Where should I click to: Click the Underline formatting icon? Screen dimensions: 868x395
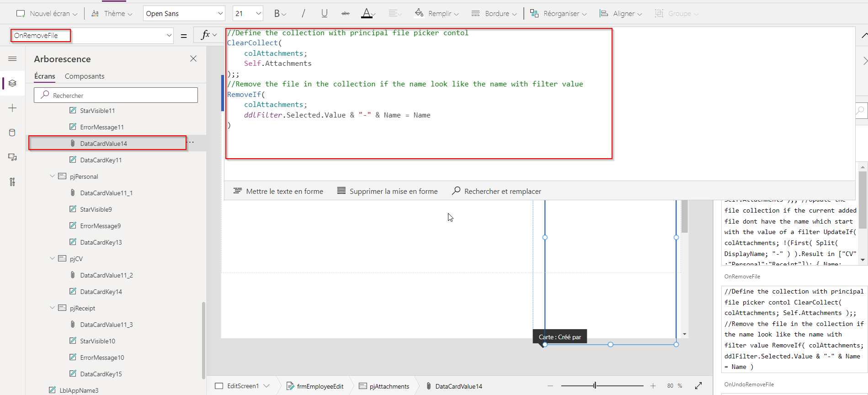point(324,14)
